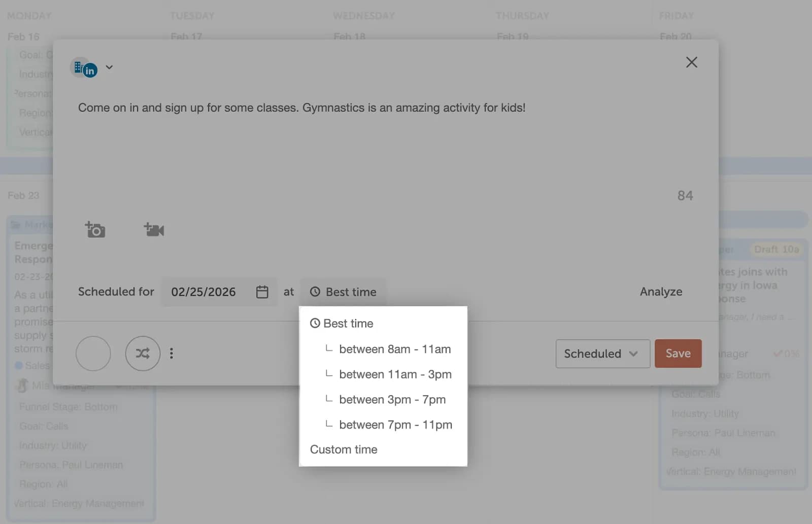The width and height of the screenshot is (812, 524).
Task: Click the shuffle content variation icon
Action: [x=143, y=354]
